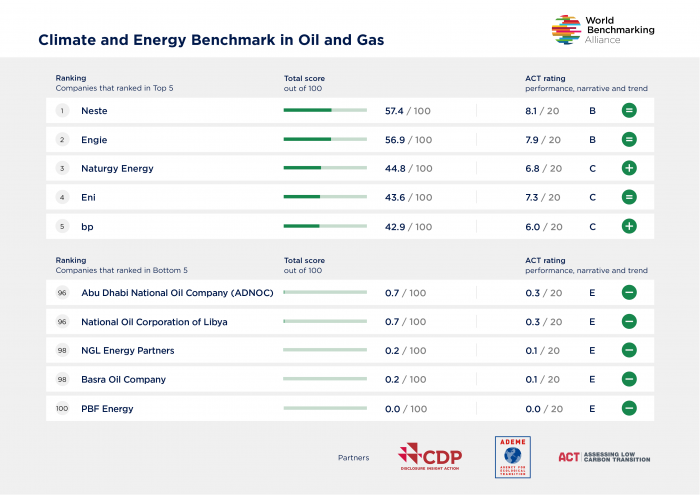Click the Basra Oil Company name
The height and width of the screenshot is (495, 700).
tap(123, 380)
